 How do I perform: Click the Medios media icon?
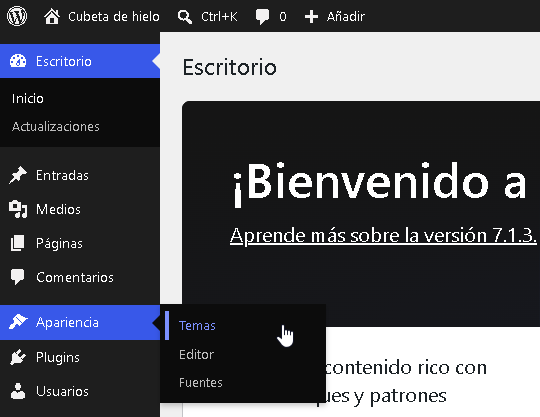click(18, 209)
